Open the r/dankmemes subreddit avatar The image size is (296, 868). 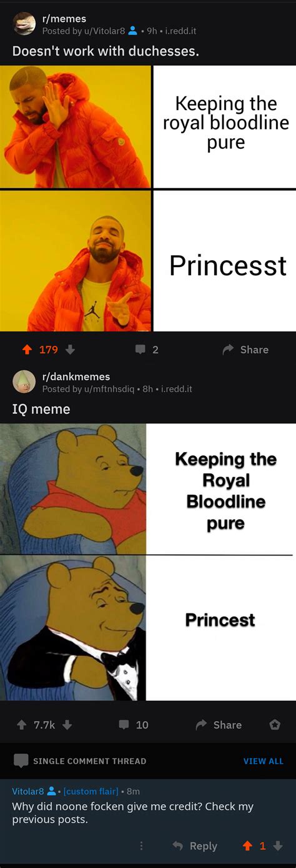pos(24,382)
